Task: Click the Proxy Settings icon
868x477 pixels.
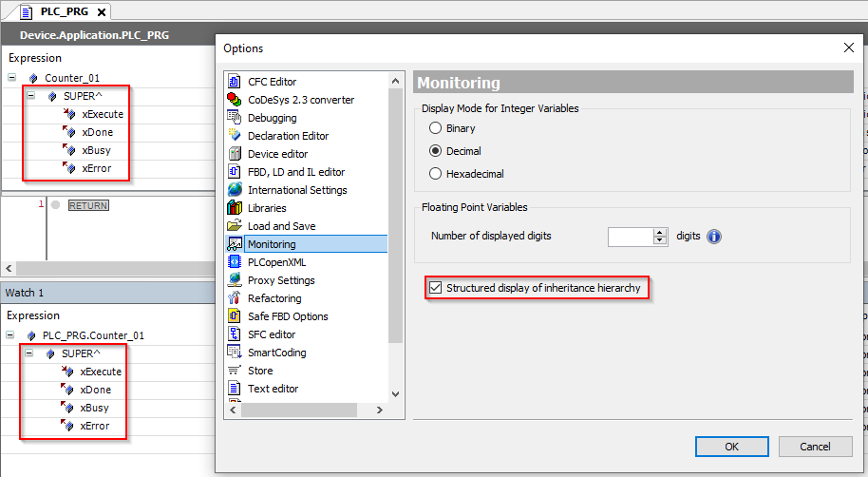Action: click(x=235, y=280)
